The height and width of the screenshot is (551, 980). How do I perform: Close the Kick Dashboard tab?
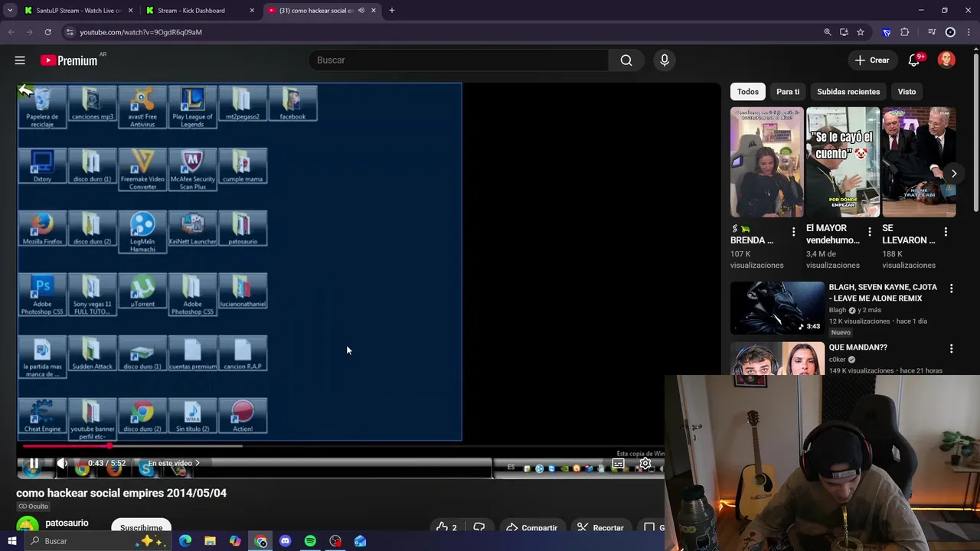tap(253, 11)
